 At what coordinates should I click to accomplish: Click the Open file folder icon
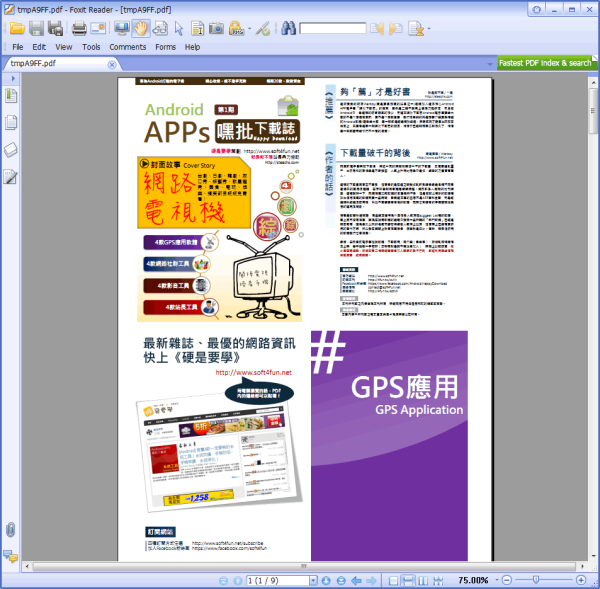16,28
